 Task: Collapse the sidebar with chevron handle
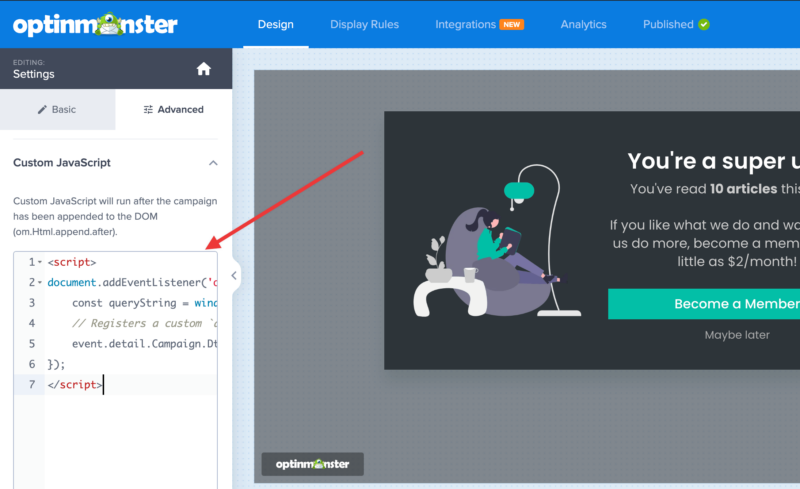234,276
